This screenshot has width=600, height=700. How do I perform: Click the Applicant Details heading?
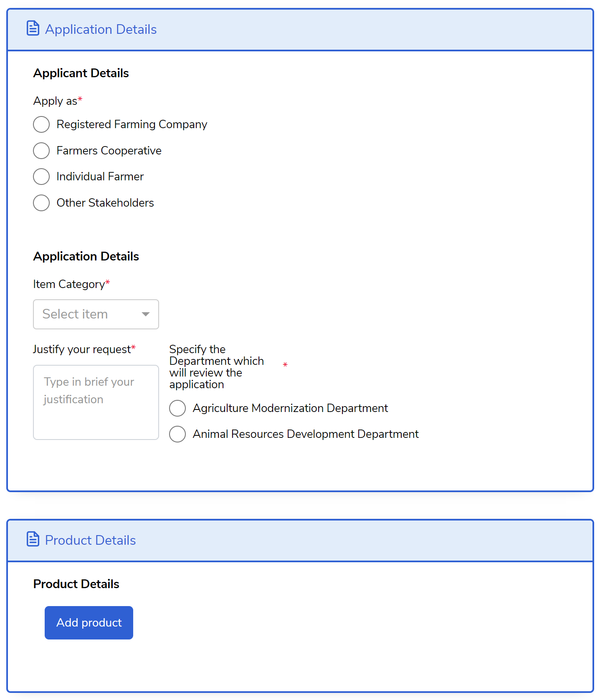pos(81,73)
